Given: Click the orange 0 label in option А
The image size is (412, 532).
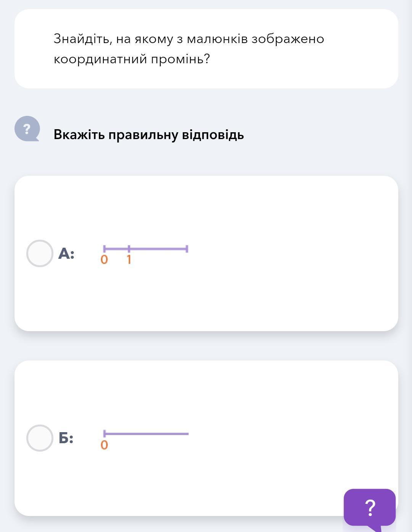Looking at the screenshot, I should [104, 260].
